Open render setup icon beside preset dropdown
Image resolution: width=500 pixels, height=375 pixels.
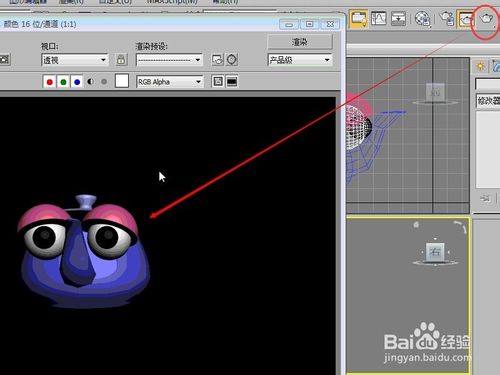[217, 60]
